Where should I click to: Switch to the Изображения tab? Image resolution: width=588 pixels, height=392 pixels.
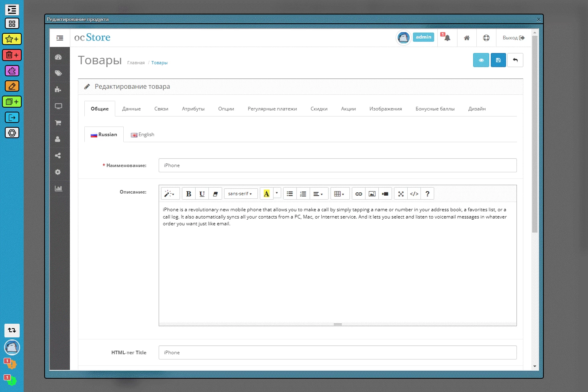(x=386, y=109)
